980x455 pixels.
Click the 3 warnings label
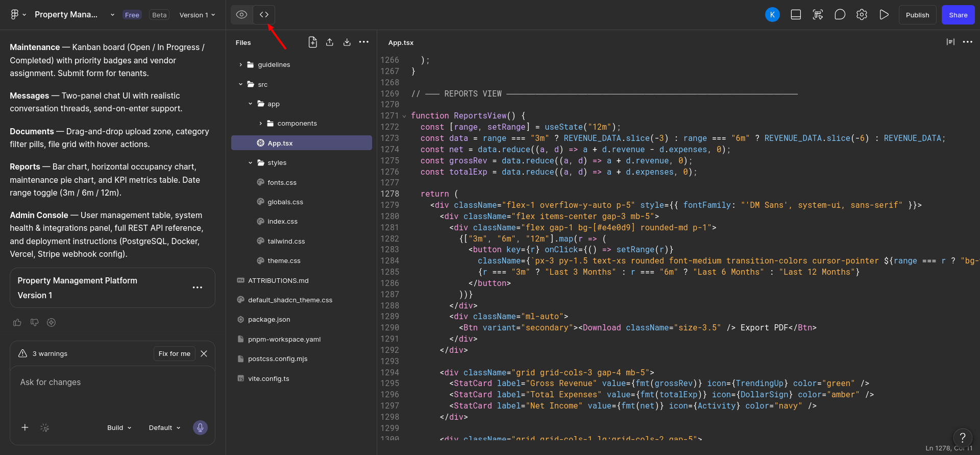pos(50,353)
